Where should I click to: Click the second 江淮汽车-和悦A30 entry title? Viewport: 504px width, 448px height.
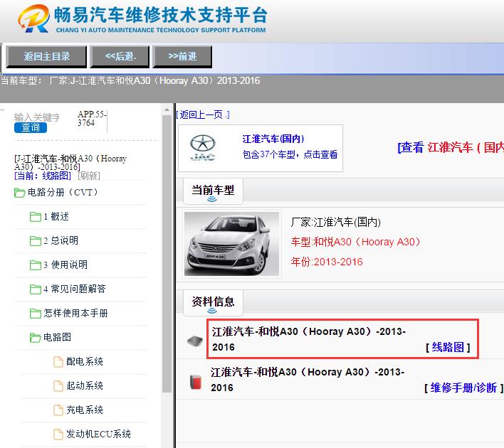click(308, 380)
